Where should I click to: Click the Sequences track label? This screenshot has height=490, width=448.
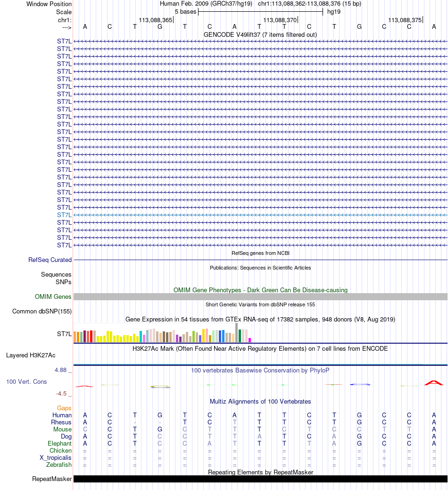(56, 274)
